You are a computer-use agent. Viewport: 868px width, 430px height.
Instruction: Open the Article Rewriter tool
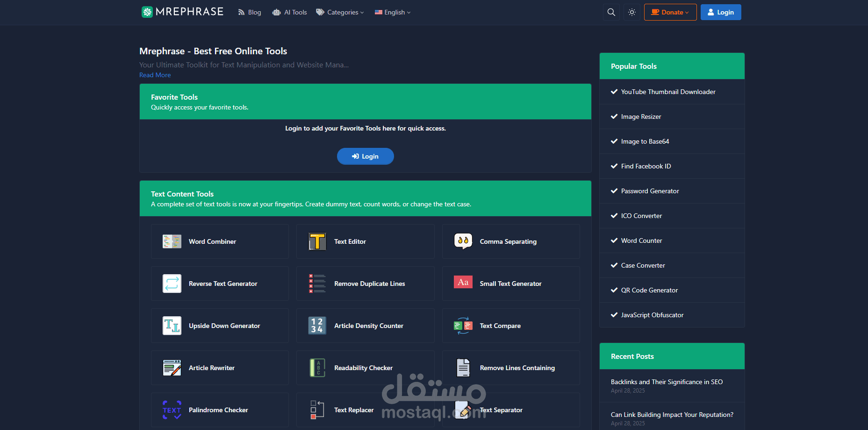click(x=220, y=368)
